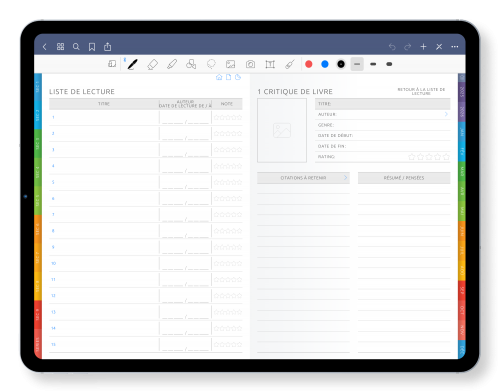Open the SEC 3 side tab
The image size is (500, 392).
coord(38,143)
